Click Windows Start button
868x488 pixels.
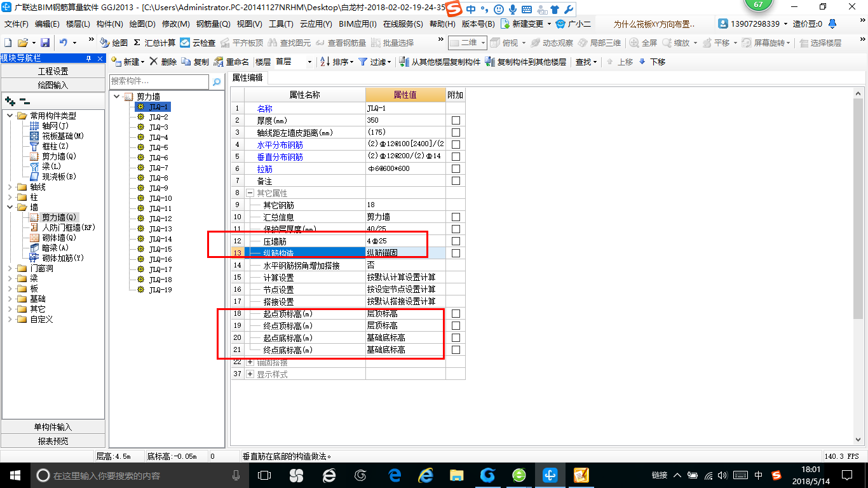tap(15, 475)
